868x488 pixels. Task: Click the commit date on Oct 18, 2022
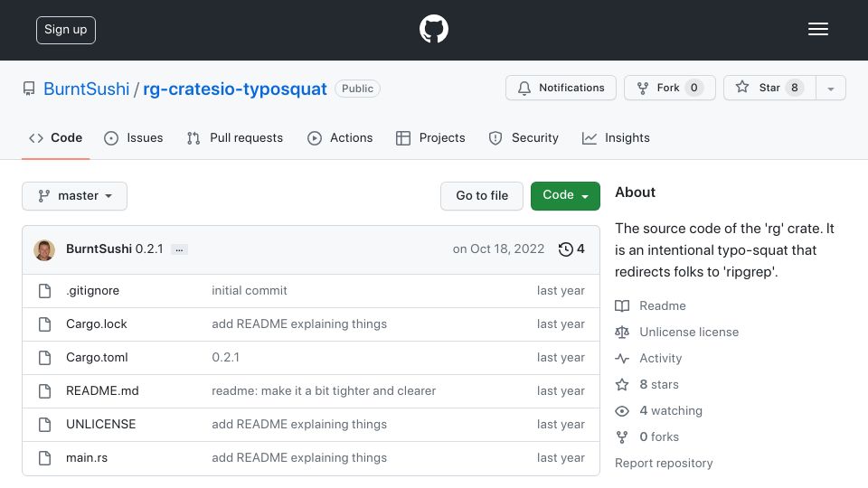pyautogui.click(x=498, y=249)
